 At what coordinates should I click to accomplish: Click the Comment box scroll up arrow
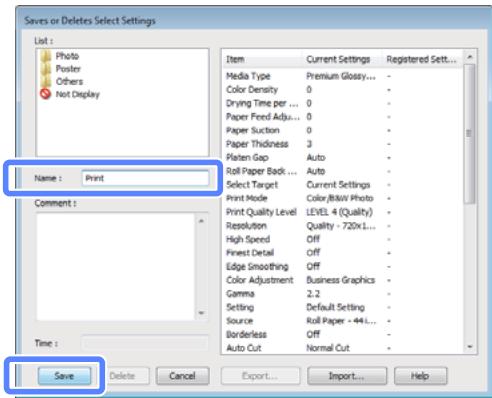coord(201,221)
